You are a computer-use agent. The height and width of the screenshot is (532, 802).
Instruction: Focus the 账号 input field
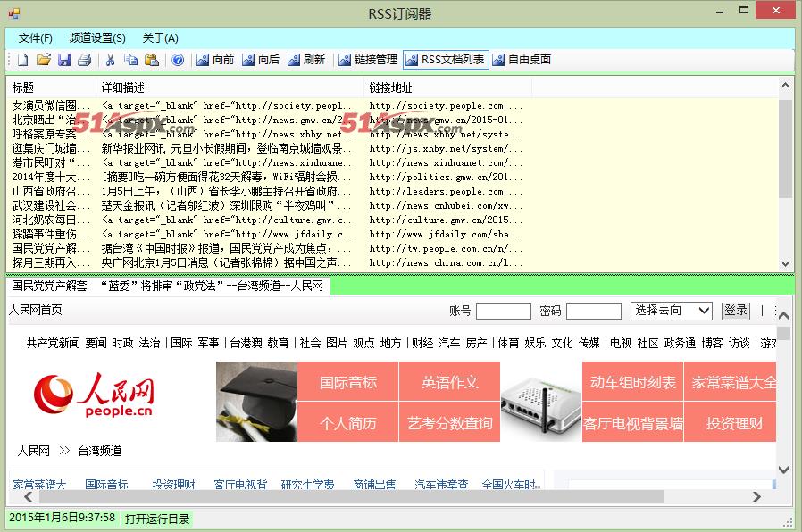point(504,312)
